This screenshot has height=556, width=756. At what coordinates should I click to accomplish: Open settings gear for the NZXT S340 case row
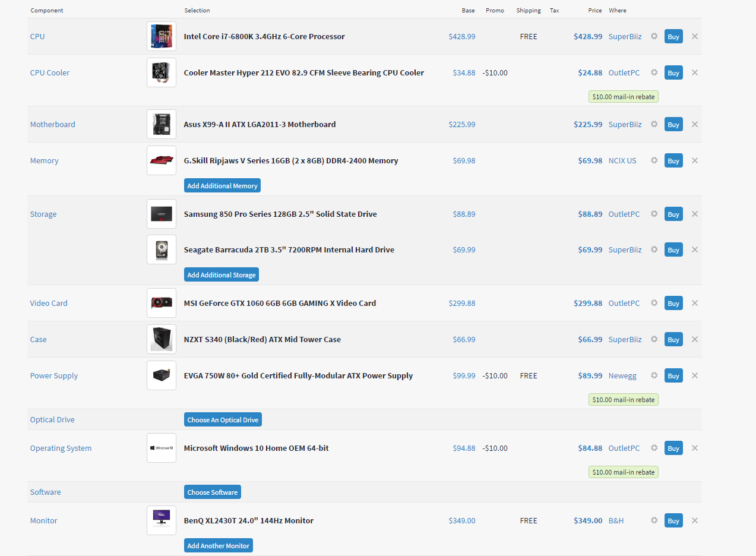[x=654, y=339]
